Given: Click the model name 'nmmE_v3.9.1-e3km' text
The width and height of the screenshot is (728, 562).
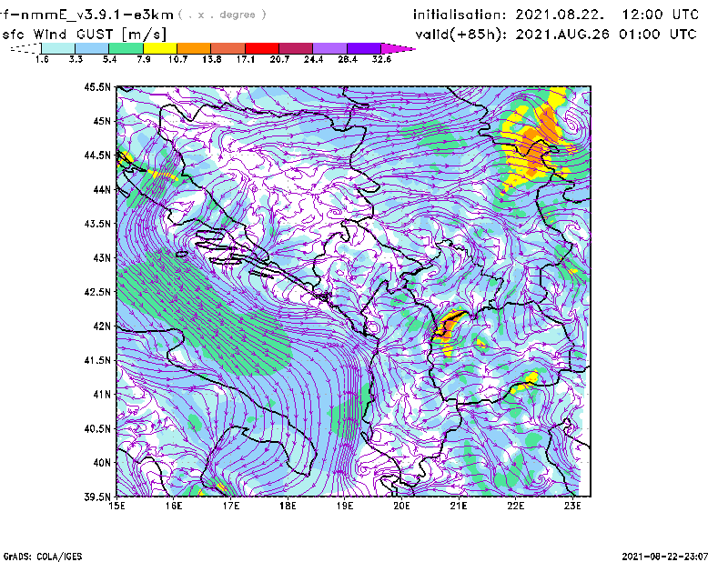Looking at the screenshot, I should click(96, 15).
